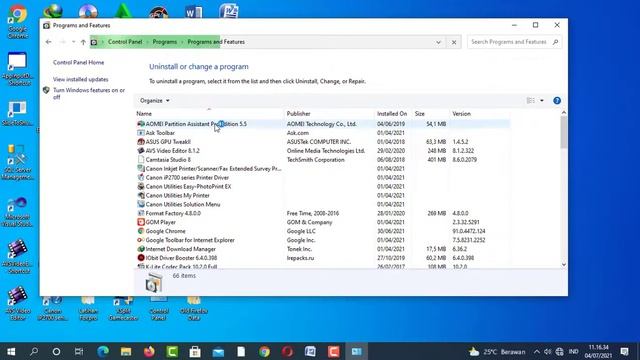The width and height of the screenshot is (640, 360).
Task: Select the AVS Video Editor 8.1.2 icon
Action: [x=141, y=151]
